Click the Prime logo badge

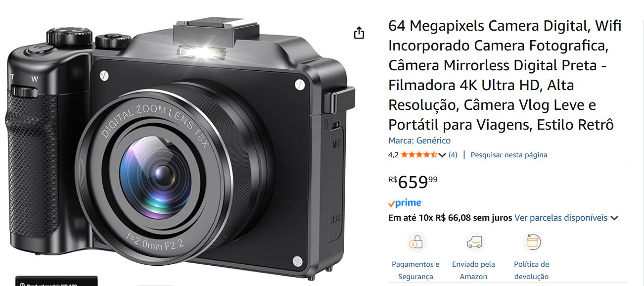point(405,203)
